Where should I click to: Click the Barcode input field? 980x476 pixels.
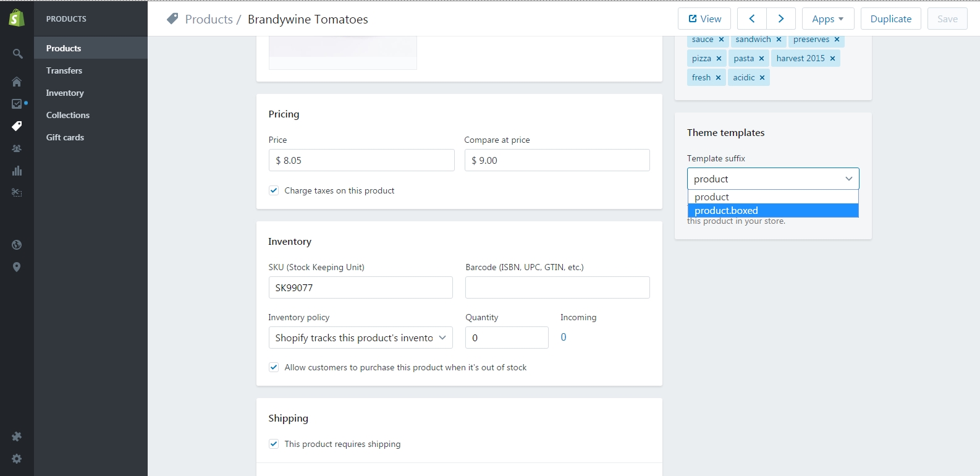coord(557,287)
